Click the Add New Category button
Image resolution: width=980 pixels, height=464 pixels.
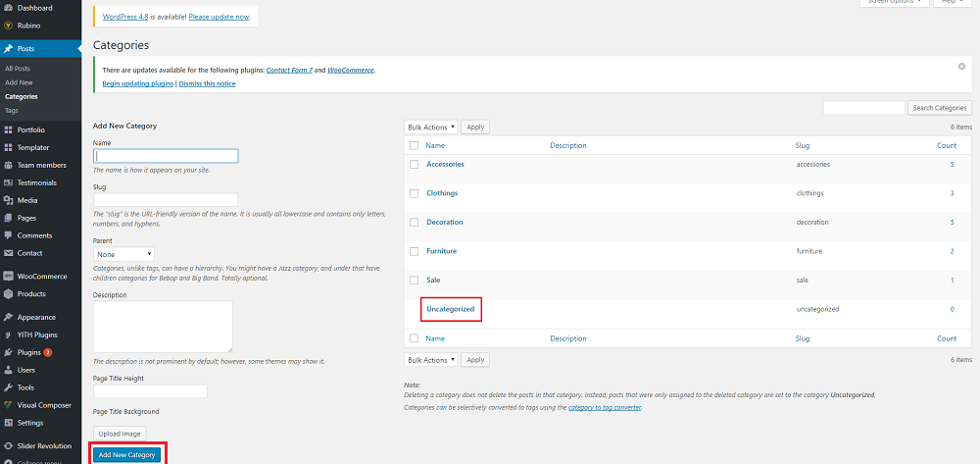click(126, 454)
